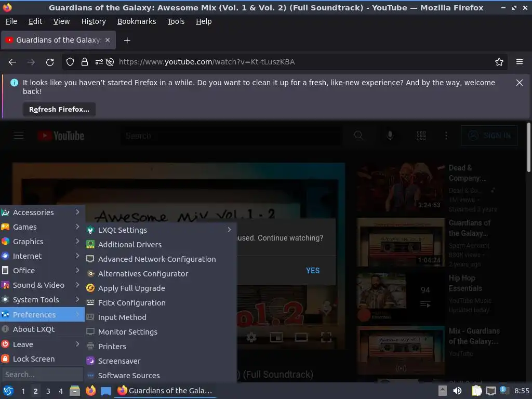Switch to workspace 3 in the taskbar

[48, 391]
